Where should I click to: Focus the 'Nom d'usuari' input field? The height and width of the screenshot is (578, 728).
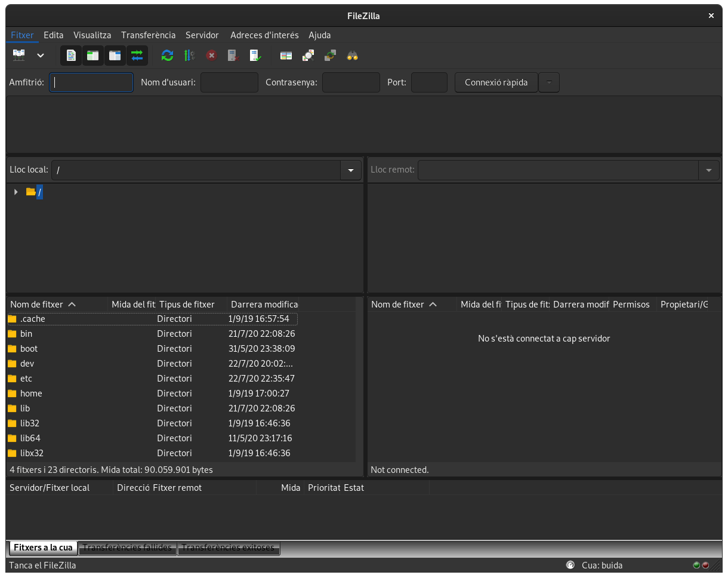[x=230, y=82]
